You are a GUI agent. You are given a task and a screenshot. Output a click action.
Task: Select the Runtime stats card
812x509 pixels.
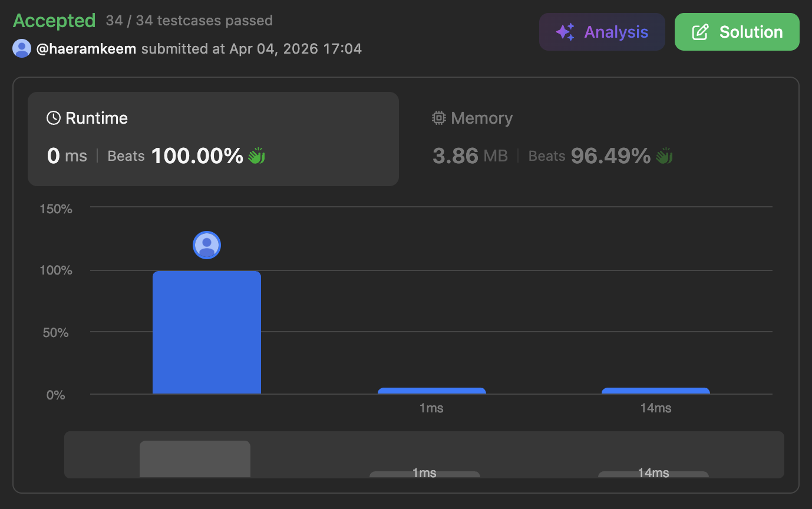pos(213,138)
